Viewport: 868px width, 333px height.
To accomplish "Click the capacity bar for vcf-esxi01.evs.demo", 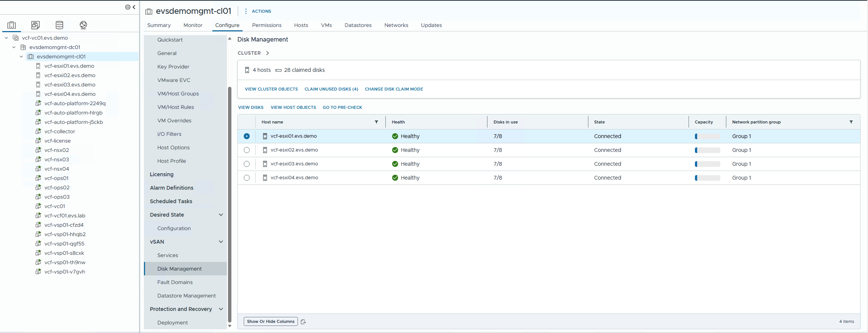I will 707,136.
